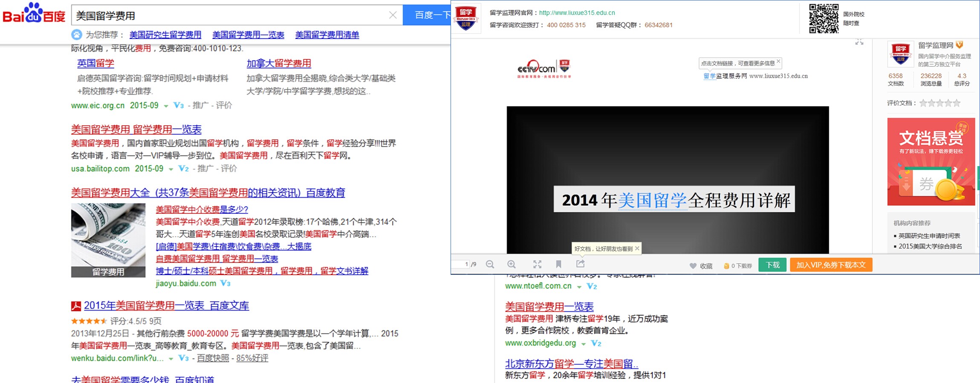Click the share document icon

581,264
